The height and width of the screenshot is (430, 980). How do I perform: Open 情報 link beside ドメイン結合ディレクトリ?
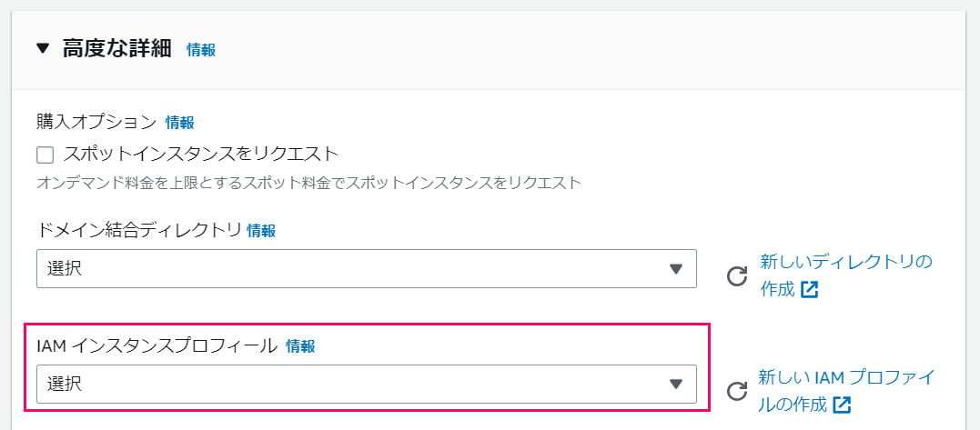pyautogui.click(x=261, y=231)
